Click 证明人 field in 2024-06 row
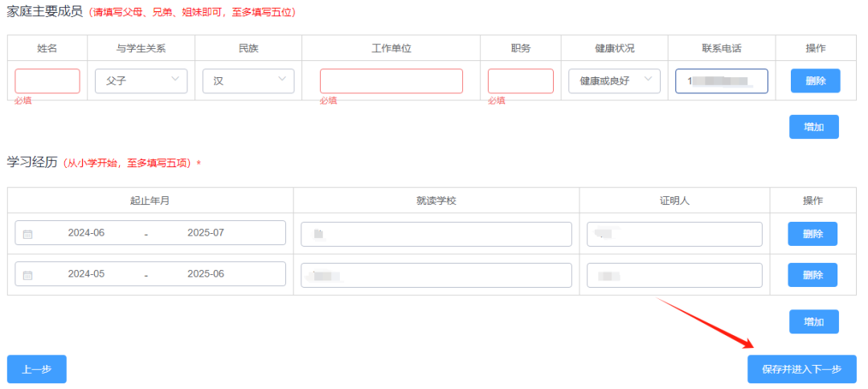Viewport: 868px width, 389px height. 674,234
